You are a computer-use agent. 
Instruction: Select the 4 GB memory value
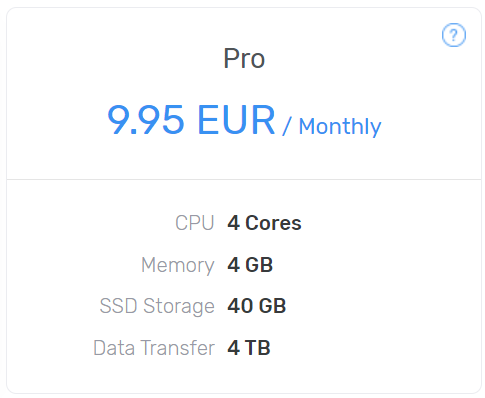coord(250,265)
